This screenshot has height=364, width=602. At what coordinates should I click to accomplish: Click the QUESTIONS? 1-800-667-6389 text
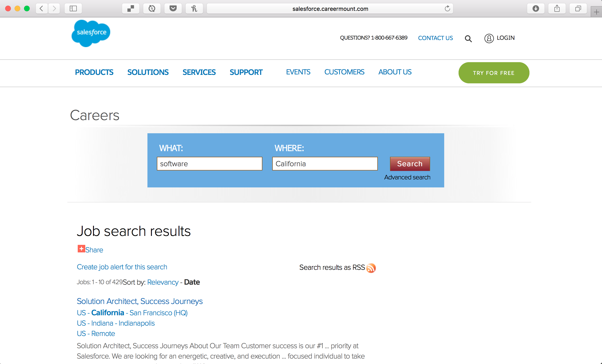pos(374,38)
